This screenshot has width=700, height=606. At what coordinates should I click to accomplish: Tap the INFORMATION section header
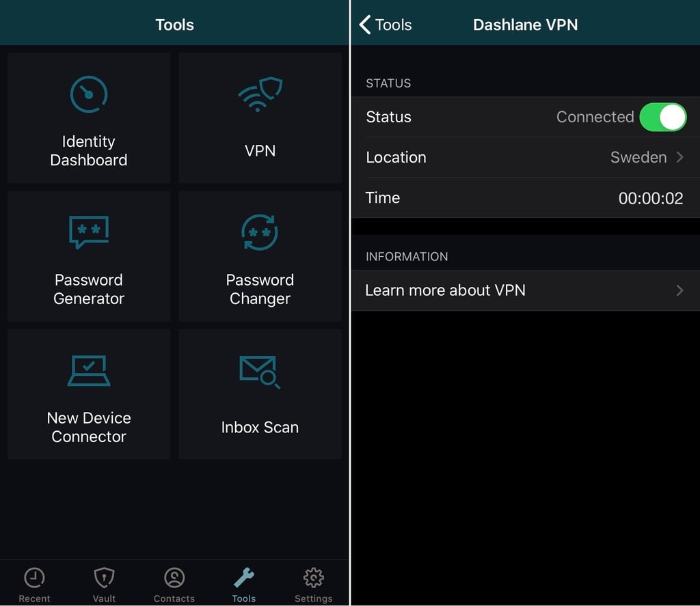click(407, 257)
